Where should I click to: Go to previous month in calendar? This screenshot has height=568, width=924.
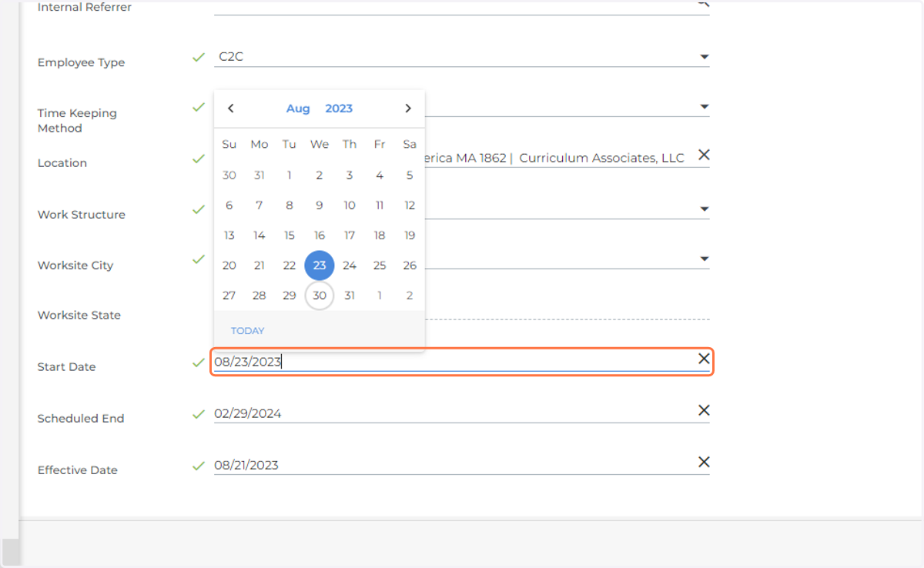click(x=230, y=109)
